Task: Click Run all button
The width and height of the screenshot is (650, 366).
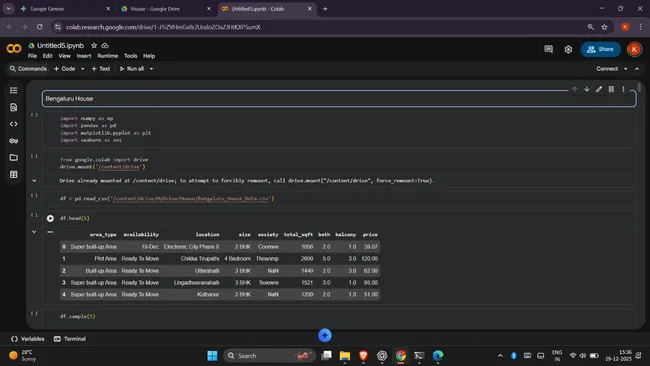Action: [x=132, y=69]
